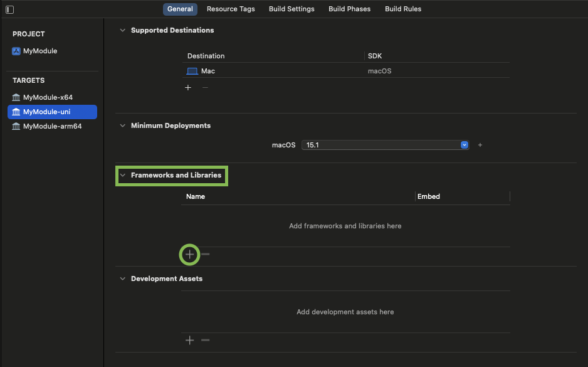Select the MyModule-uni target

pos(52,112)
